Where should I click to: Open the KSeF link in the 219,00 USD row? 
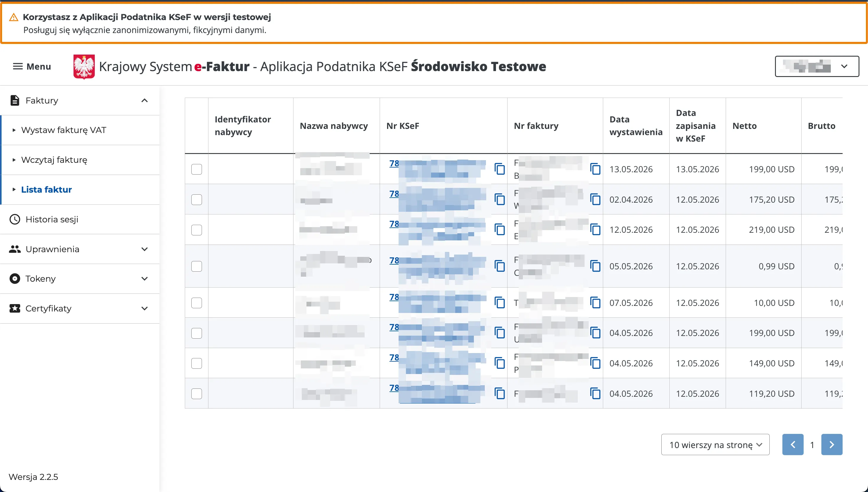(438, 229)
